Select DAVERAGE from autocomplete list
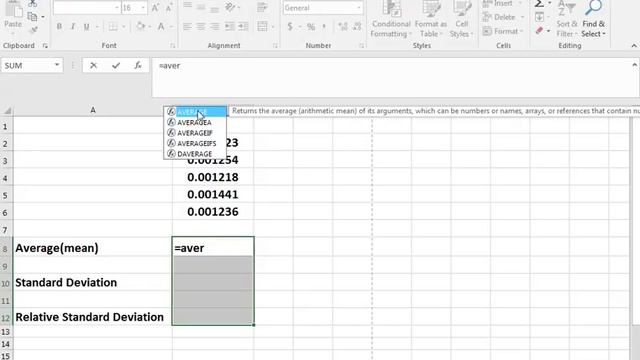The image size is (640, 360). tap(195, 154)
